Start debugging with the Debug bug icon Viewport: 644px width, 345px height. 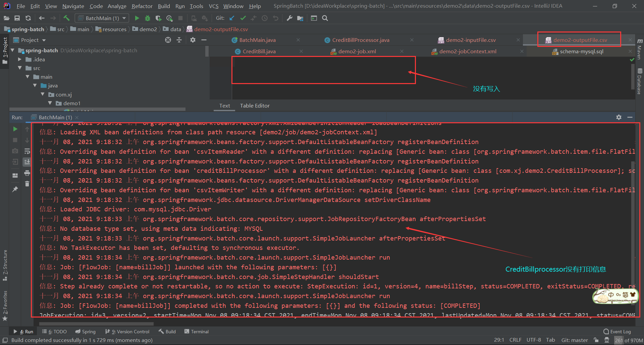click(x=148, y=18)
